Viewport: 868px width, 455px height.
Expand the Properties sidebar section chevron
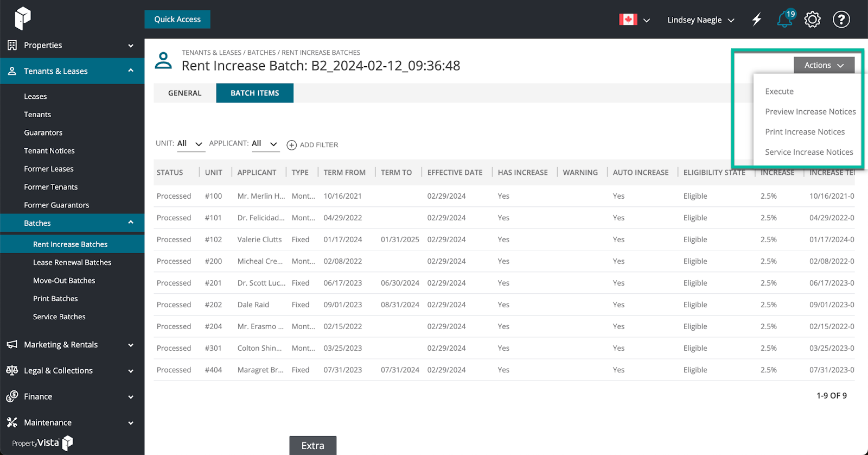(131, 46)
